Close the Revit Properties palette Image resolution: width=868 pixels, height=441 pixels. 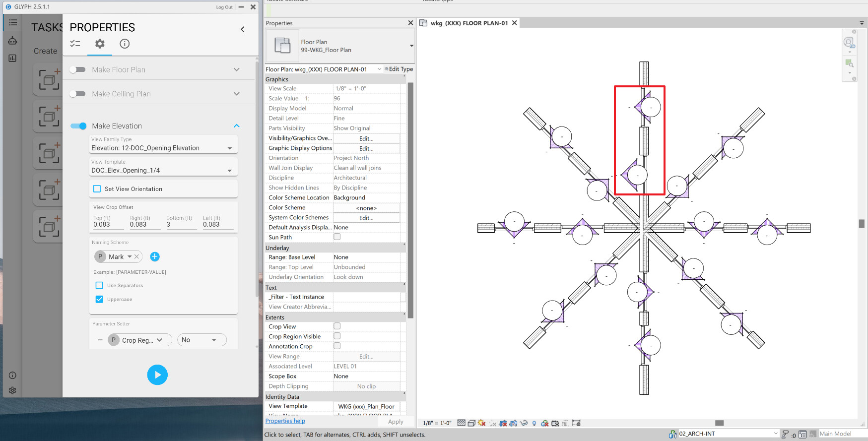(x=410, y=23)
